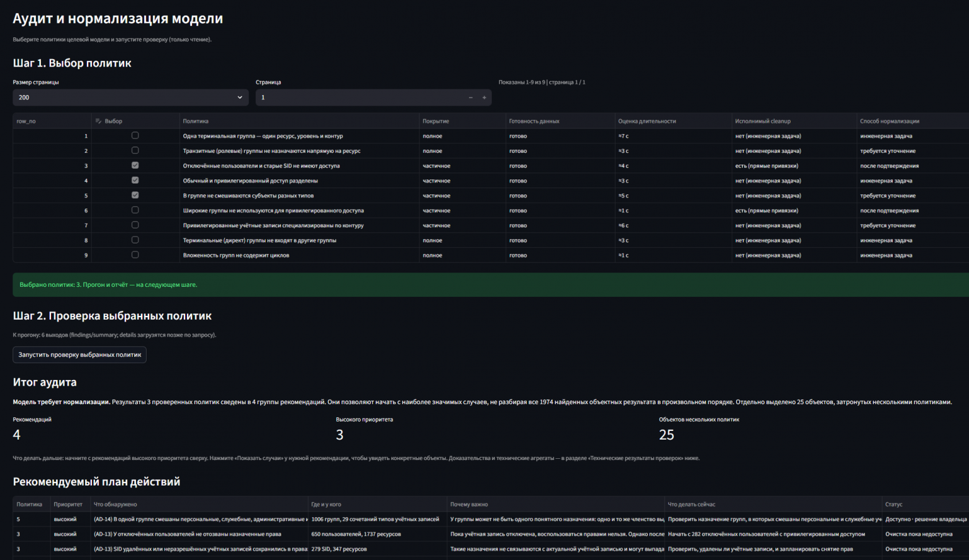Click '279 SID, 347 ресурсов' cell
Image resolution: width=969 pixels, height=560 pixels.
click(377, 549)
